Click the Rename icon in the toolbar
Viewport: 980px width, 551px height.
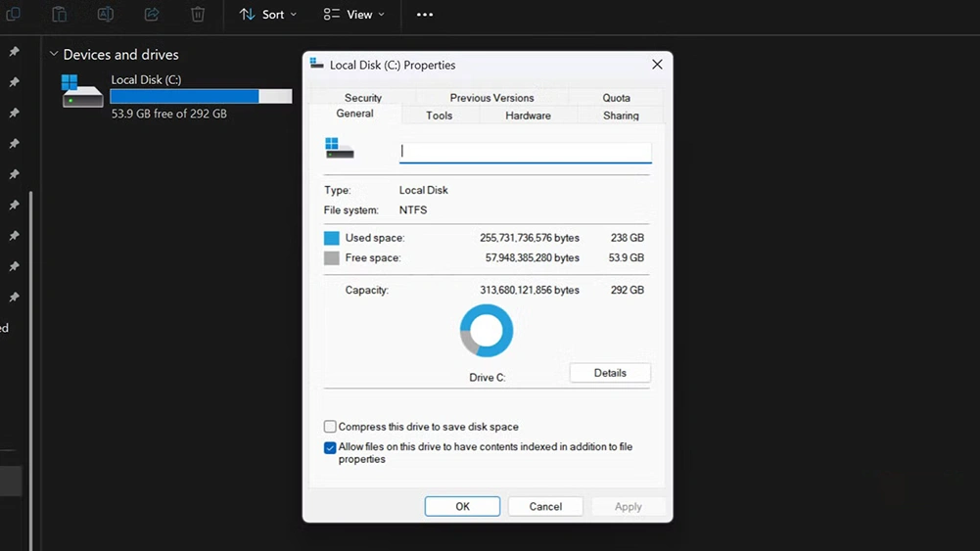pos(106,14)
